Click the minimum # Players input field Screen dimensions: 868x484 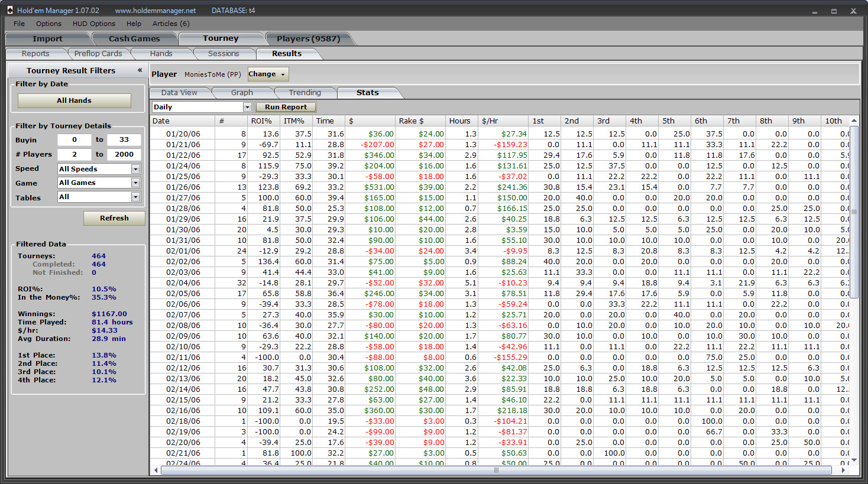pyautogui.click(x=75, y=154)
